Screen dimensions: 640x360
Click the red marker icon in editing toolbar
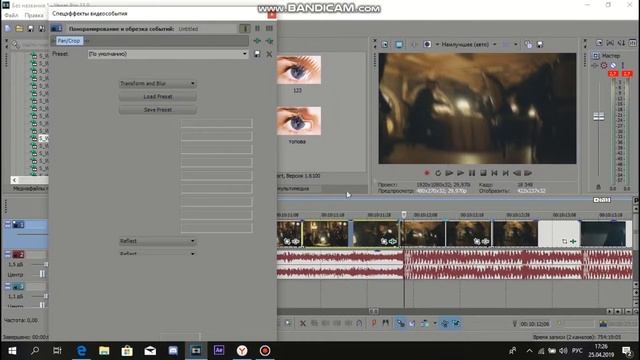click(373, 323)
